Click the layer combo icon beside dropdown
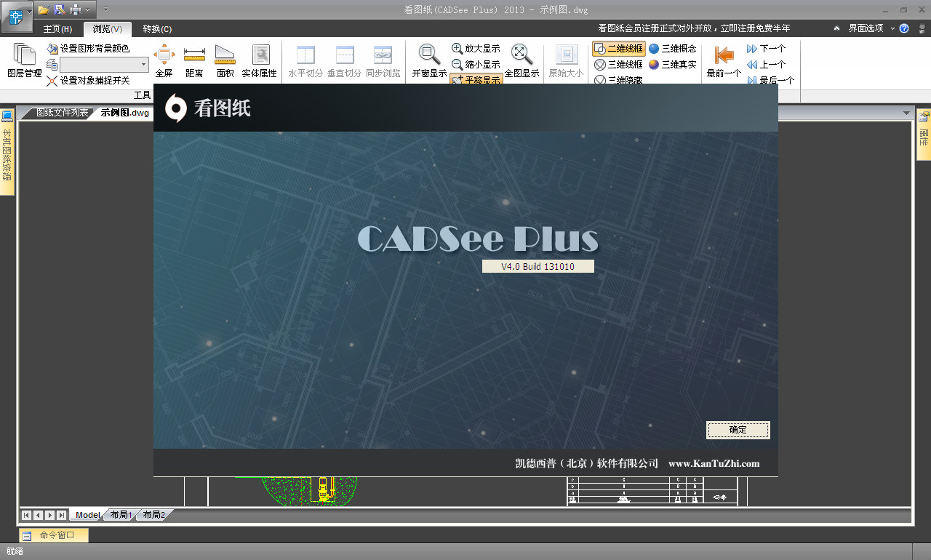The image size is (931, 560). [x=52, y=65]
